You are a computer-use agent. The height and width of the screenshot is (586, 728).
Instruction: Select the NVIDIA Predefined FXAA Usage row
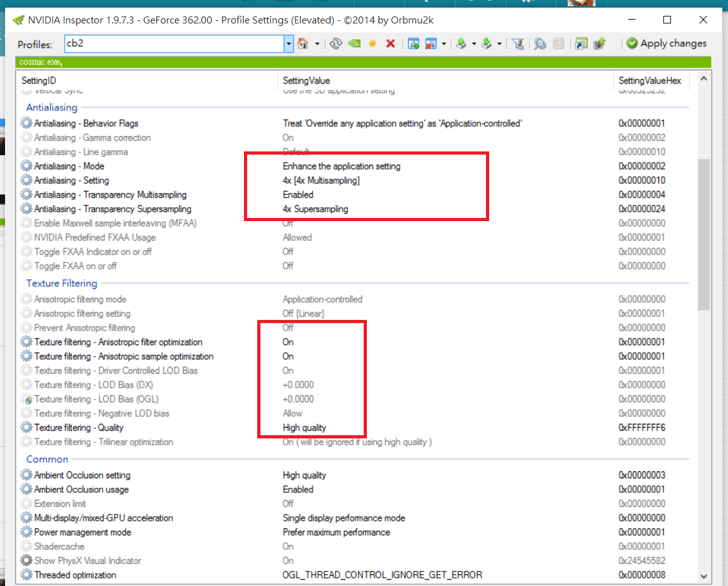coord(355,238)
